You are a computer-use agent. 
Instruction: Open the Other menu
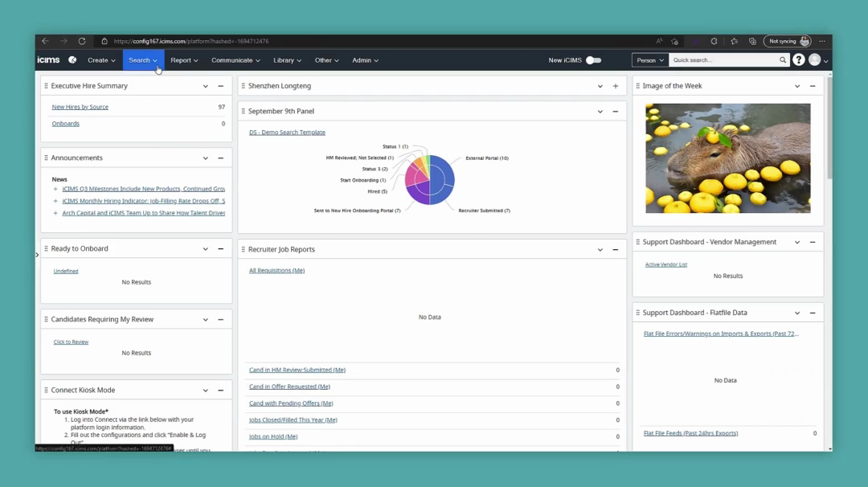pyautogui.click(x=326, y=59)
